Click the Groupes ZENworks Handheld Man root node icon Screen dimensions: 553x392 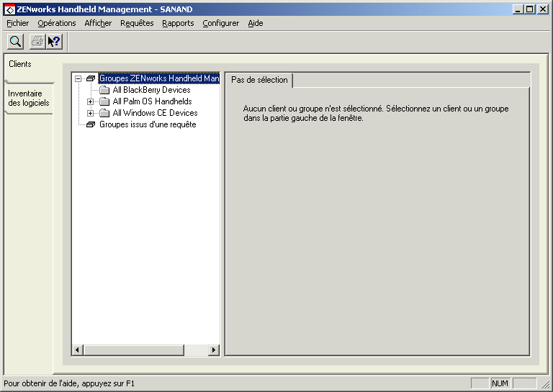pos(91,78)
